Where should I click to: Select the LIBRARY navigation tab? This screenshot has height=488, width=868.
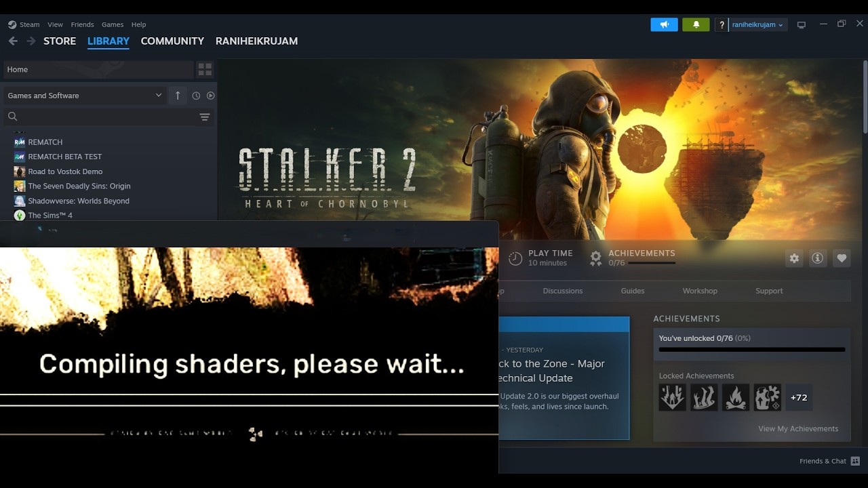(108, 41)
